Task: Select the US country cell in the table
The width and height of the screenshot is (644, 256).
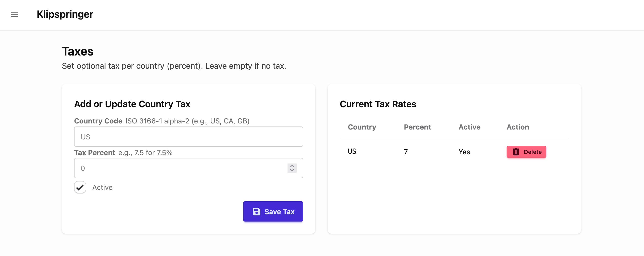Action: coord(352,152)
